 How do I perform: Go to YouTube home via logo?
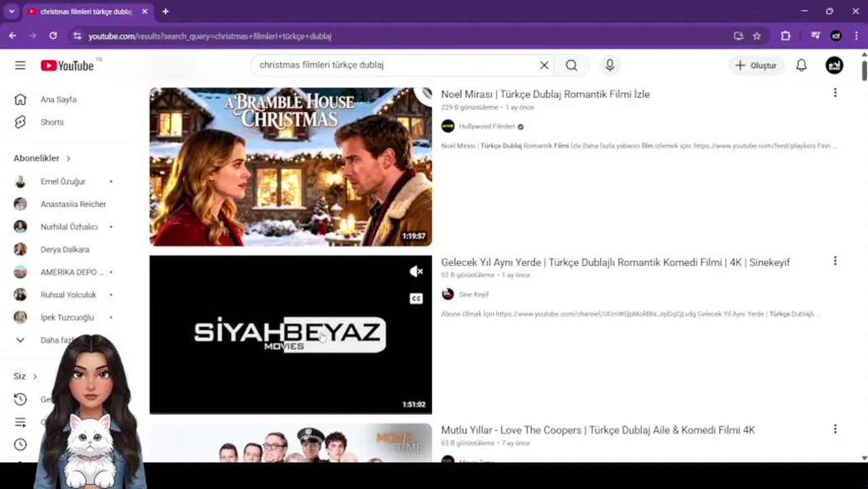[67, 65]
